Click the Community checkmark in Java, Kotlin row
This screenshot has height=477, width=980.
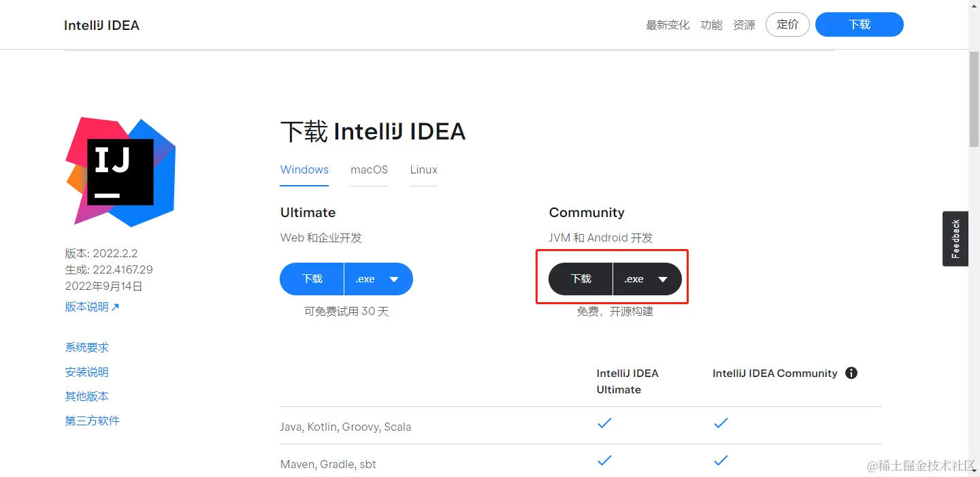coord(721,423)
